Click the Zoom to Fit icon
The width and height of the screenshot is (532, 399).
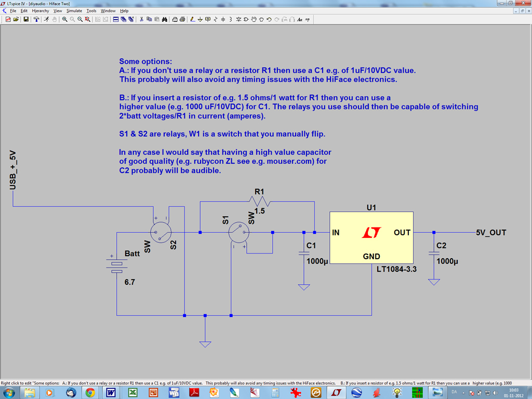[87, 20]
